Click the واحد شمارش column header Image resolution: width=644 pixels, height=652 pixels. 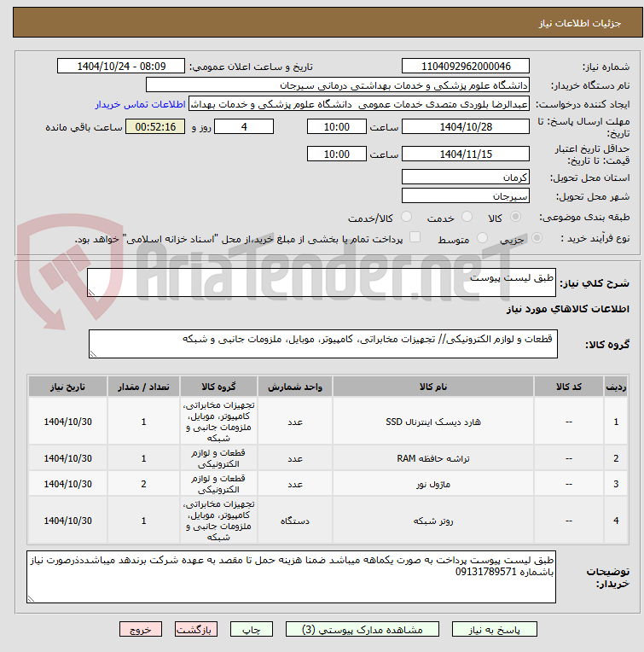coord(294,387)
